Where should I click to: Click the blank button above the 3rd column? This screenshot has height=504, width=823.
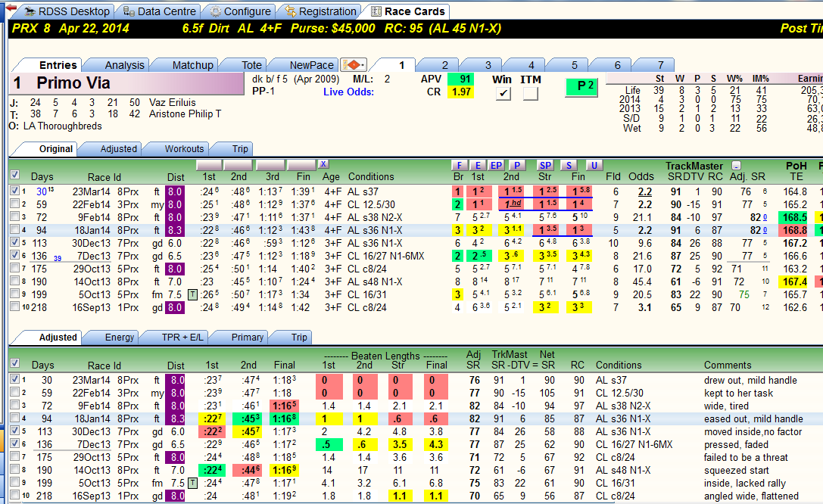270,165
